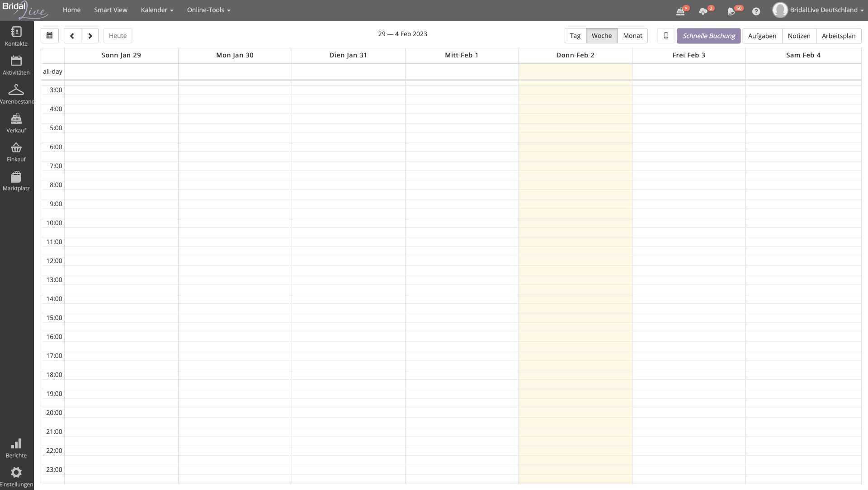Open Varenbestand via the hanger icon
The height and width of the screenshot is (490, 868).
click(16, 93)
